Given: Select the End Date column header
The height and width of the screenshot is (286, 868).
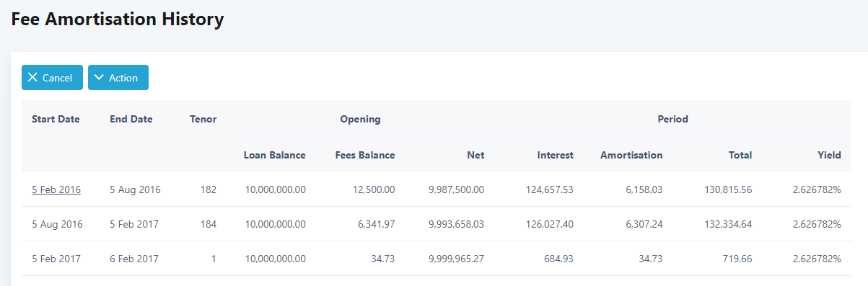Looking at the screenshot, I should click(131, 120).
